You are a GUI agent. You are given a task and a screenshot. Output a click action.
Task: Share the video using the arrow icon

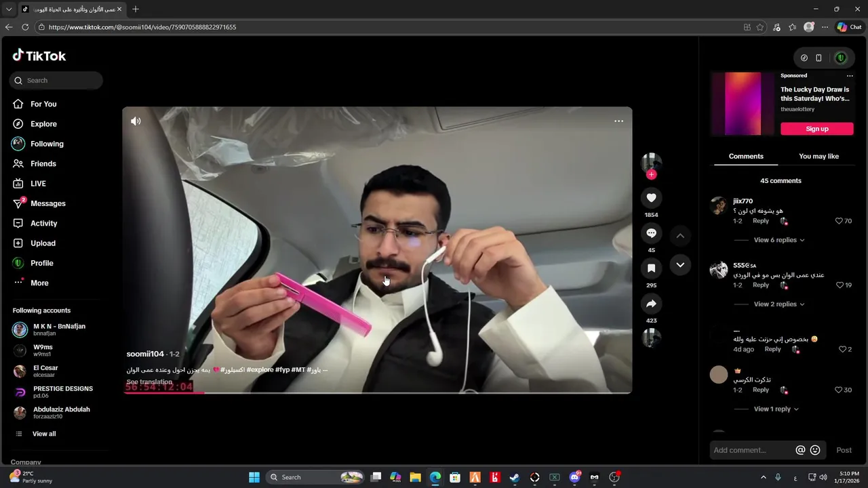pos(651,304)
